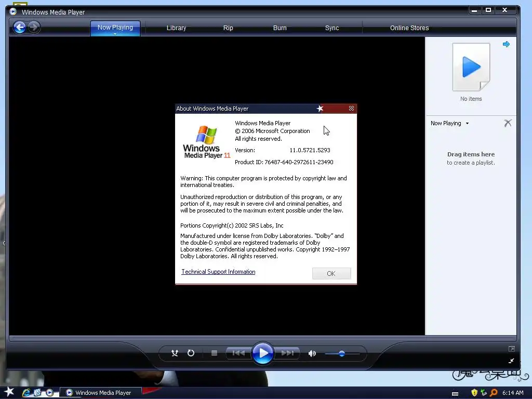Click the Forward navigation arrow
This screenshot has width=532, height=399.
click(x=34, y=28)
